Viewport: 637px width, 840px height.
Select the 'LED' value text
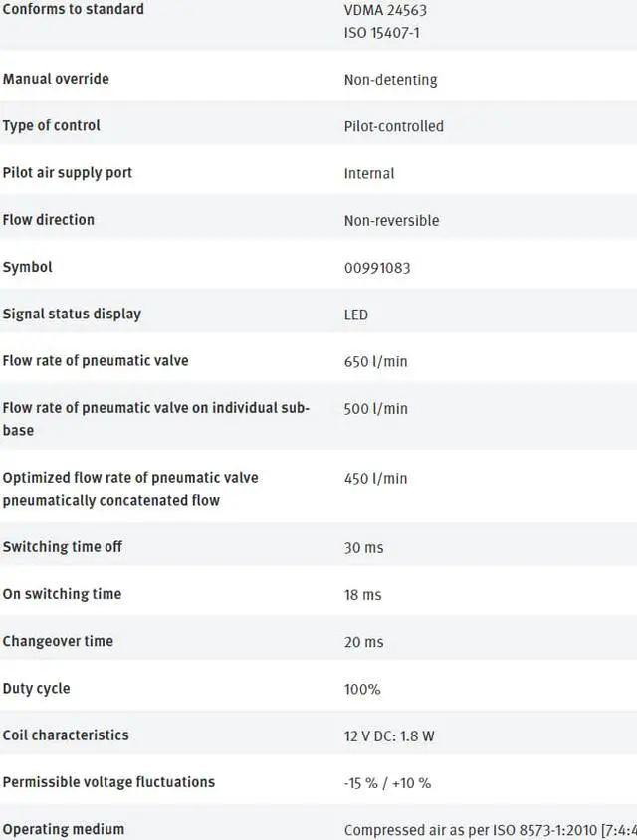[x=356, y=315]
